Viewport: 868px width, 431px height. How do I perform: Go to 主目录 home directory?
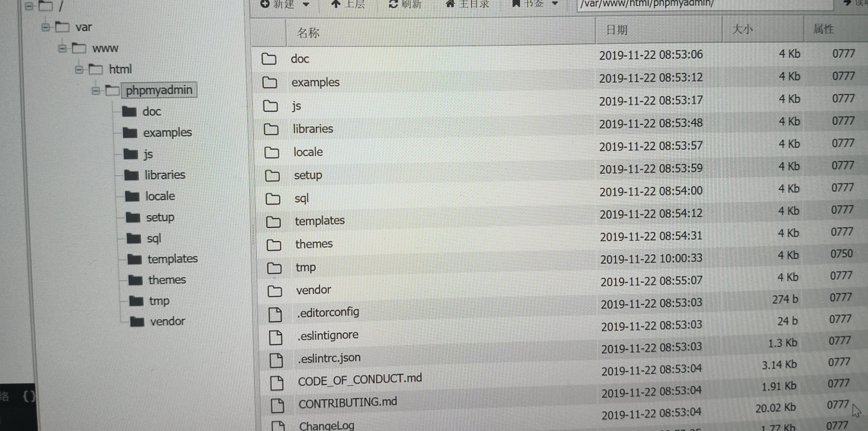pos(468,4)
